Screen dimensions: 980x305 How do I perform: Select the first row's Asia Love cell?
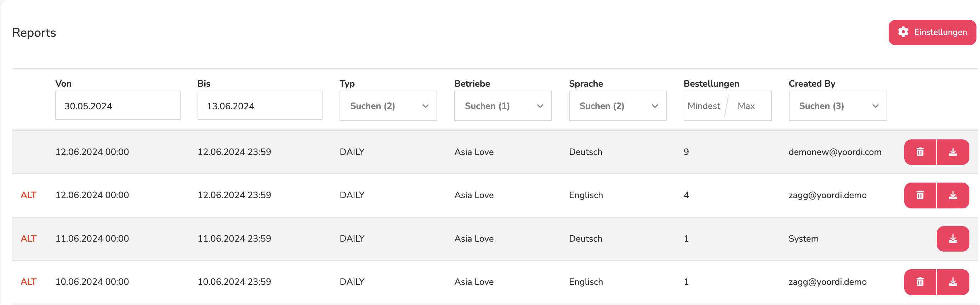tap(474, 152)
